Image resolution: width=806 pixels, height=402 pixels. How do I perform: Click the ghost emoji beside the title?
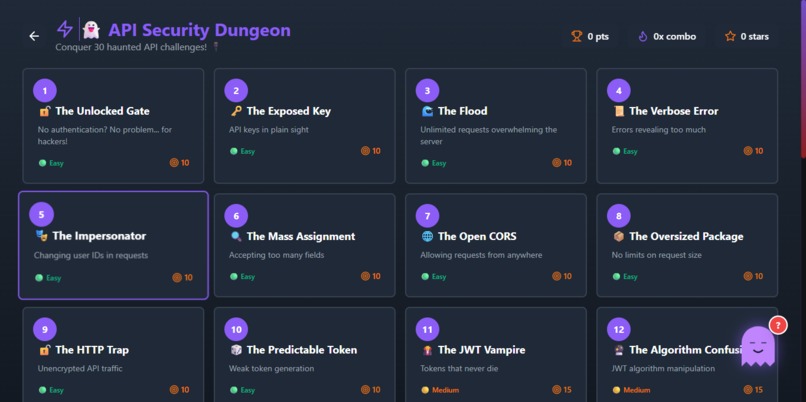click(91, 30)
